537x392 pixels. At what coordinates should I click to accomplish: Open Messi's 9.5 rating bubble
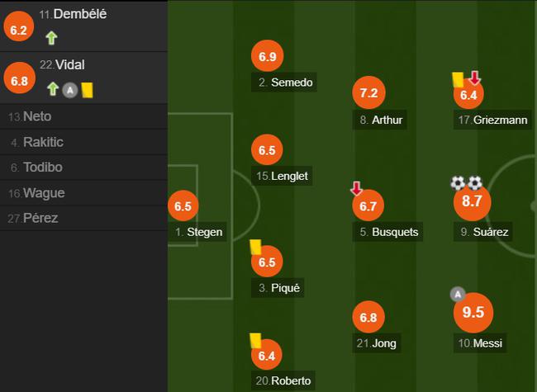click(473, 312)
